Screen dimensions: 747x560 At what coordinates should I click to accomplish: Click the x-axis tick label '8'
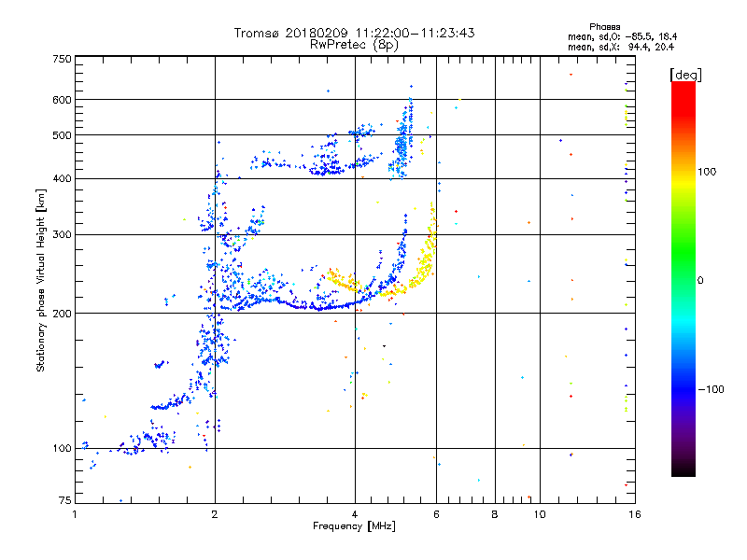495,514
